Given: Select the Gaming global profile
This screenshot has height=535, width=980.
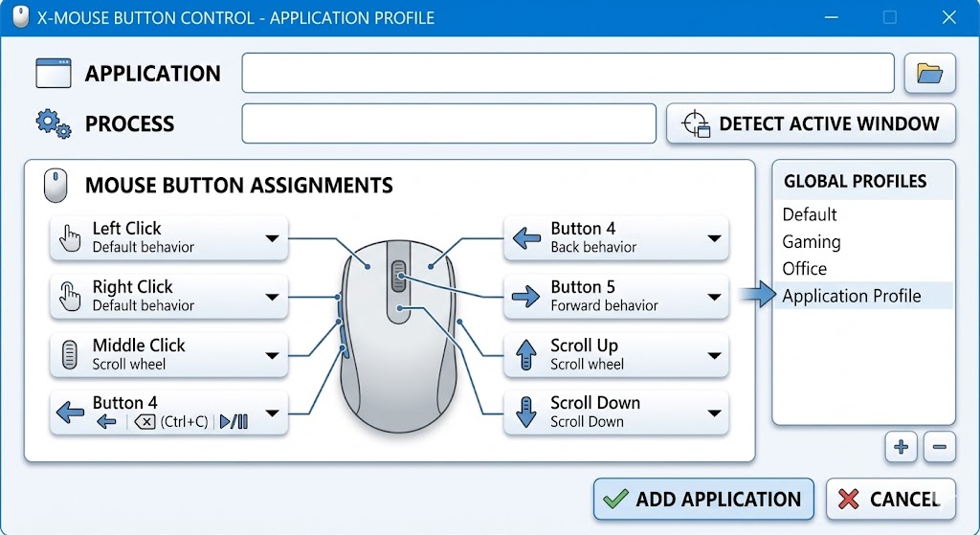Looking at the screenshot, I should tap(812, 242).
